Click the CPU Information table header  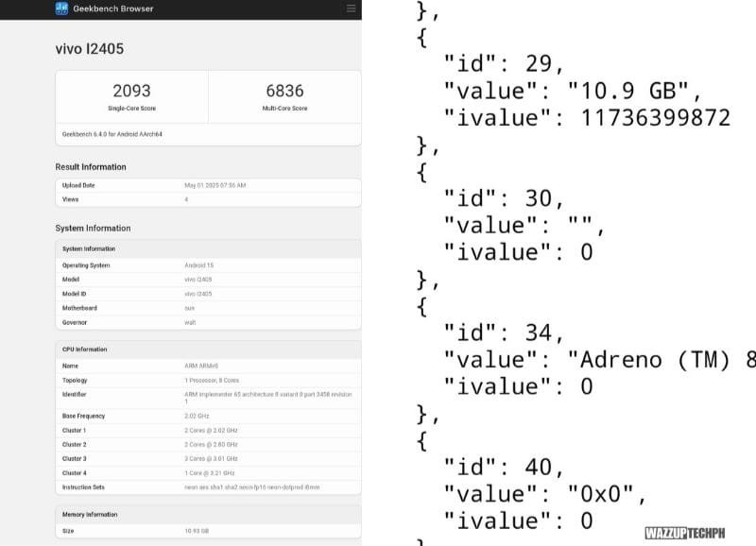click(x=85, y=349)
